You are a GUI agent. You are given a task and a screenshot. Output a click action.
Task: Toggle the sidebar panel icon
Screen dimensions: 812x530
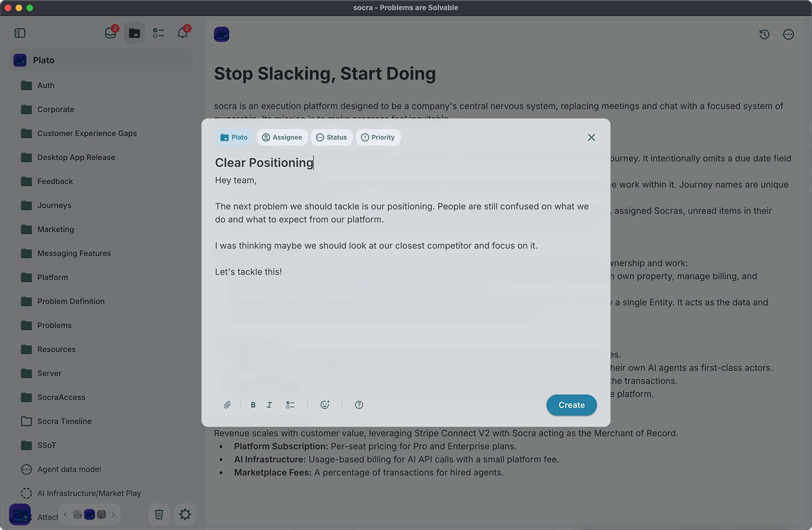tap(20, 33)
